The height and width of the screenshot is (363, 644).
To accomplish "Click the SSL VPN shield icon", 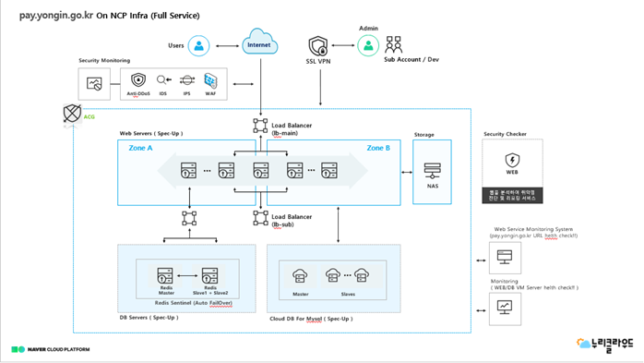I will pos(318,46).
